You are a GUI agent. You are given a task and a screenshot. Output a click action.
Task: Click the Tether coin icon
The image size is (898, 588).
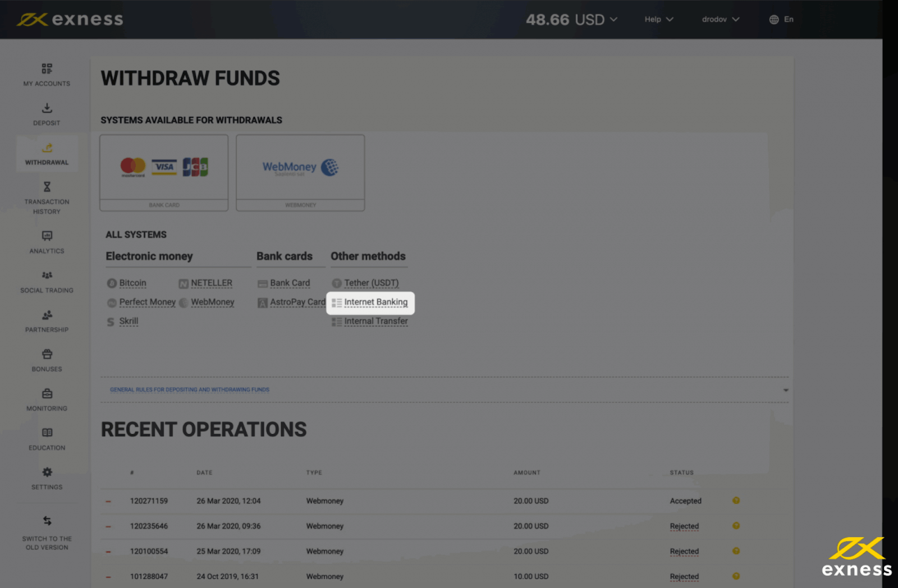tap(337, 283)
